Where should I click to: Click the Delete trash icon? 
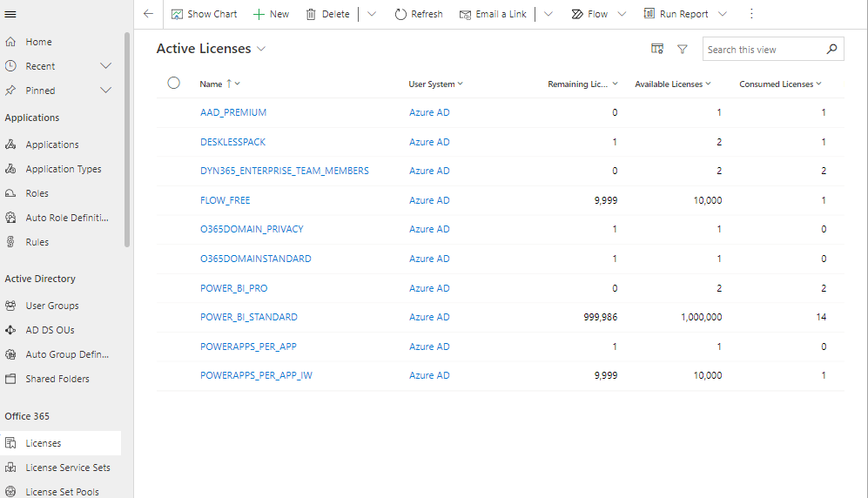pos(311,14)
